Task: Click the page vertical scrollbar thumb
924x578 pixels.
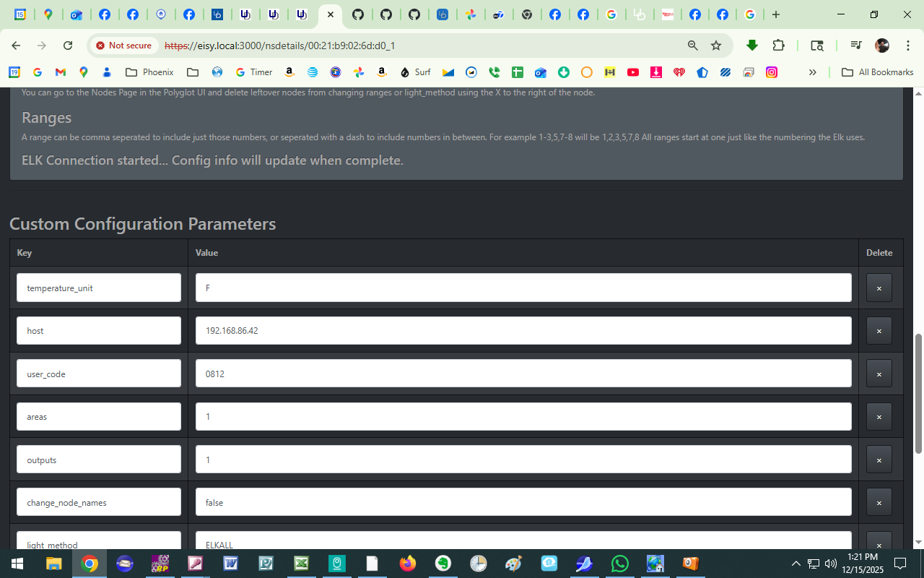Action: (x=918, y=394)
